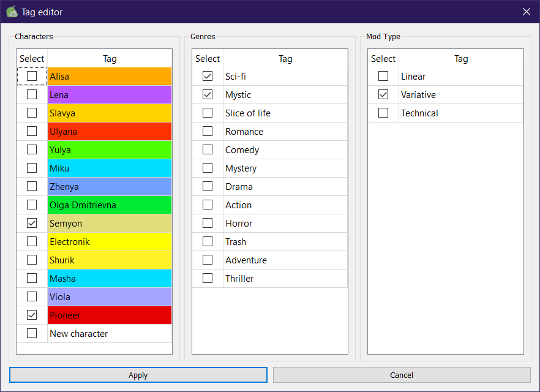Click the Variative tag text
The height and width of the screenshot is (392, 540).
click(x=418, y=95)
